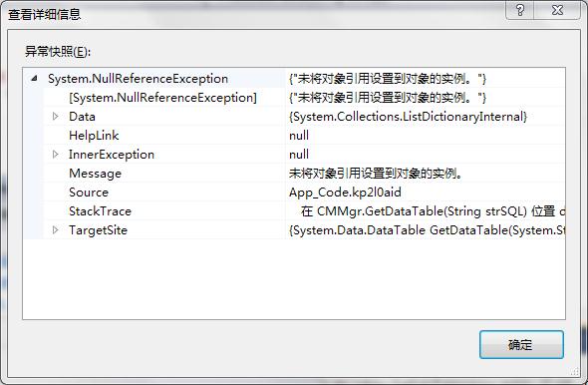
Task: Click the TargetSite value GetDataTable text
Action: 427,230
